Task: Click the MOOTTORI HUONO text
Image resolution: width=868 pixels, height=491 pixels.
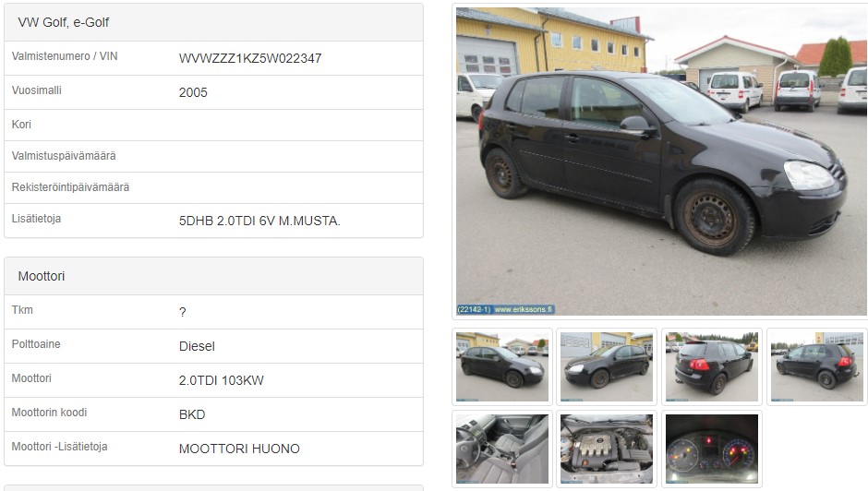Action: coord(239,449)
